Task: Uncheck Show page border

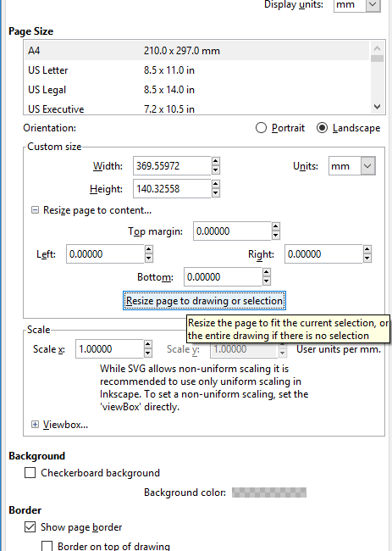Action: click(30, 527)
